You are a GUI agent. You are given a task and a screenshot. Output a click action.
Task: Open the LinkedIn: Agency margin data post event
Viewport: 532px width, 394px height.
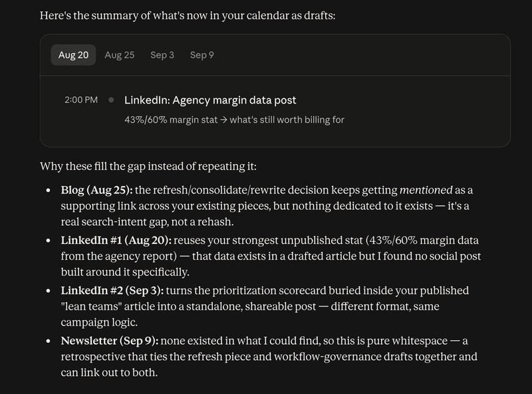point(210,100)
